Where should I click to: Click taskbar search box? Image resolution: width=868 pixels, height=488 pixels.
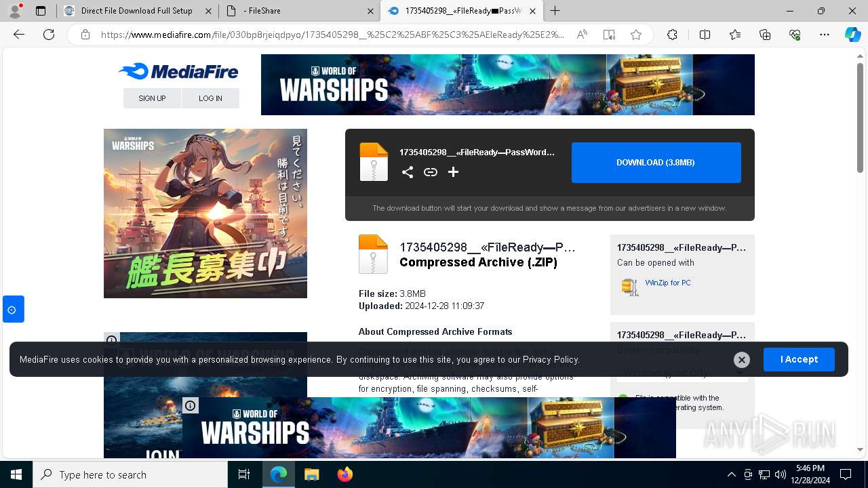pos(130,474)
